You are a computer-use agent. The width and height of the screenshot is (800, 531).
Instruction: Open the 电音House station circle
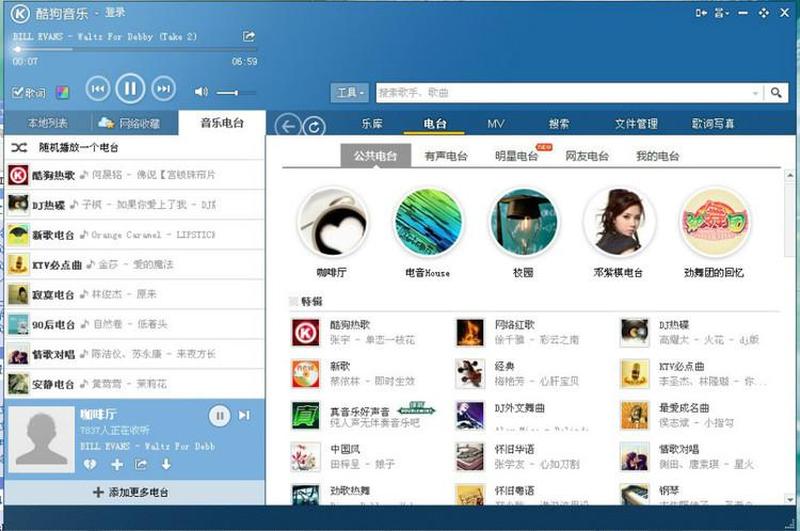click(428, 221)
